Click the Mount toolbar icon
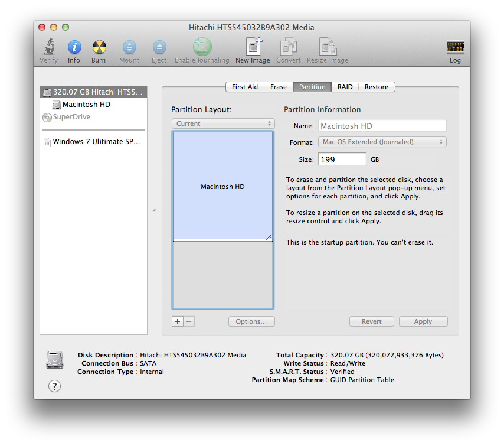 click(129, 47)
